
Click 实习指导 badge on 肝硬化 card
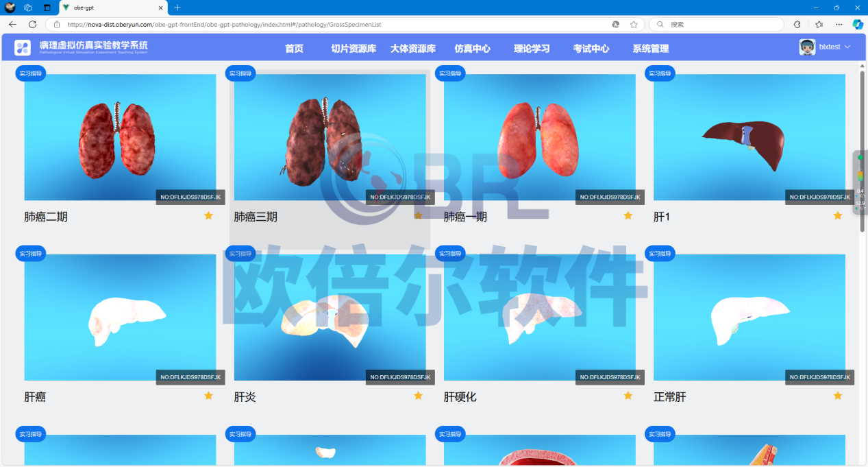point(450,254)
